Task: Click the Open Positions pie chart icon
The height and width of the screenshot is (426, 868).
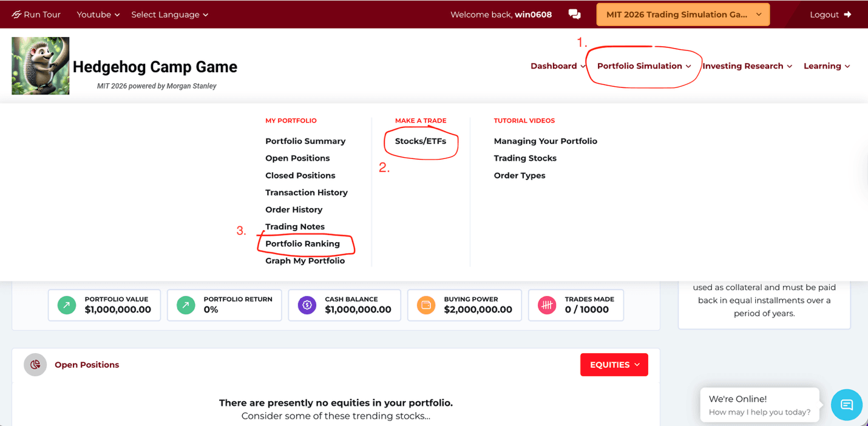Action: (35, 365)
